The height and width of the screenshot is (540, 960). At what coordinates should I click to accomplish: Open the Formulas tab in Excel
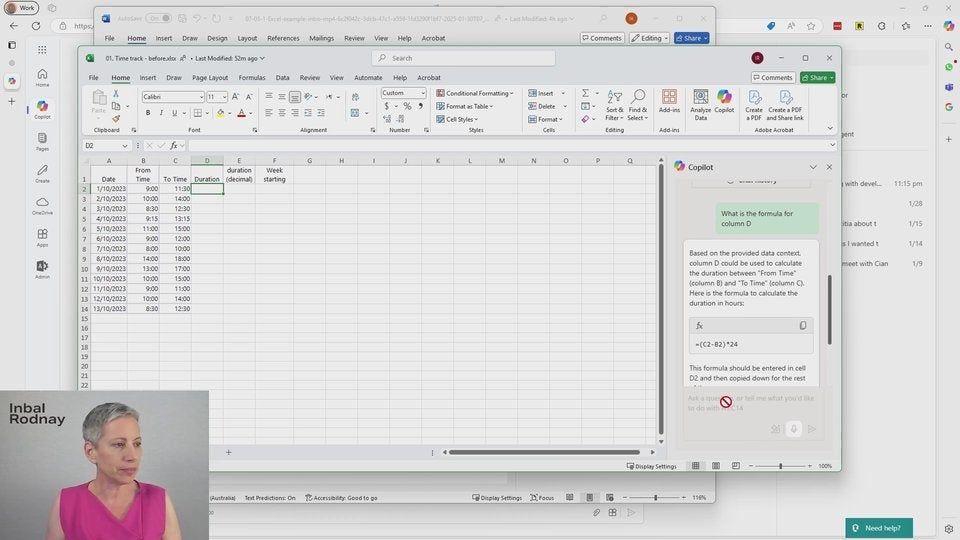(x=252, y=78)
